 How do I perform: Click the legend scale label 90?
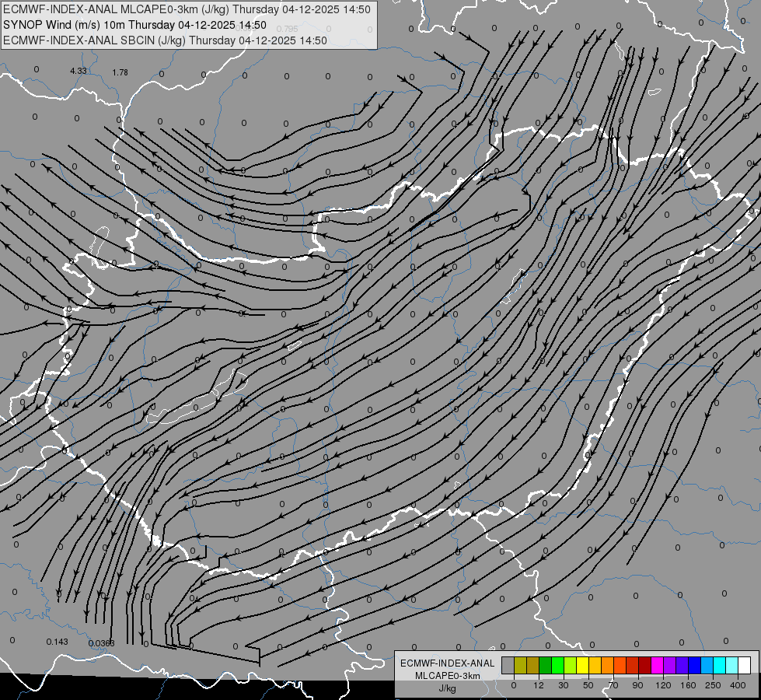(x=637, y=685)
